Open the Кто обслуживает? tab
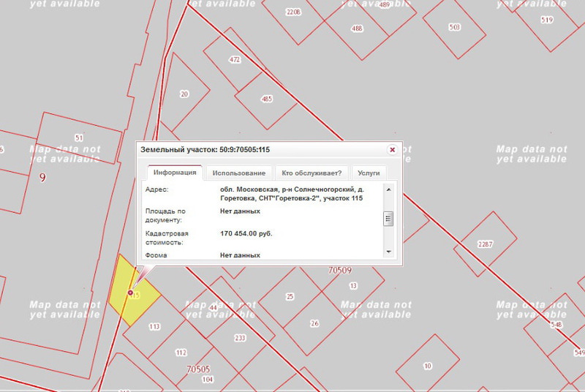This screenshot has height=392, width=585. coord(312,173)
